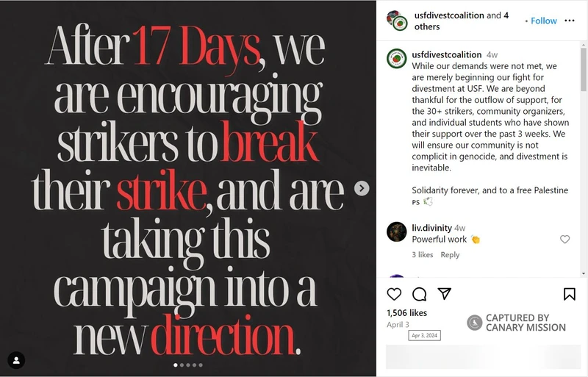Viewport: 588px width, 377px height.
Task: Like the post with the heart icon
Action: [x=395, y=294]
